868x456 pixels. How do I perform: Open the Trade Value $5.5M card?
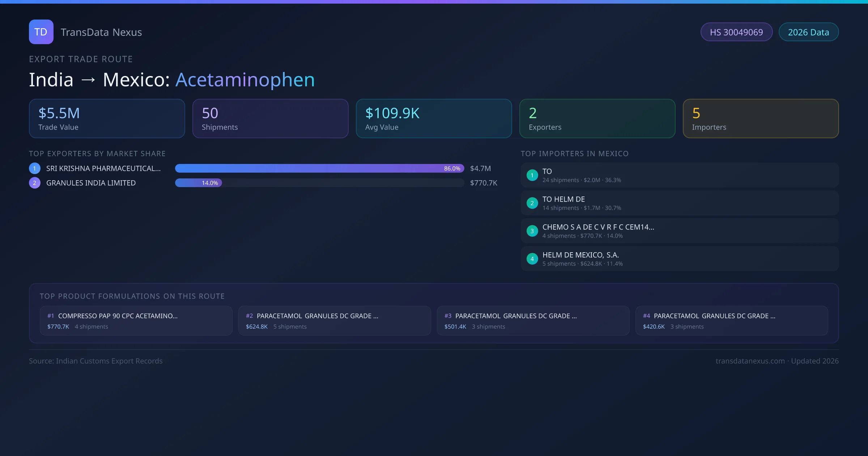click(107, 118)
